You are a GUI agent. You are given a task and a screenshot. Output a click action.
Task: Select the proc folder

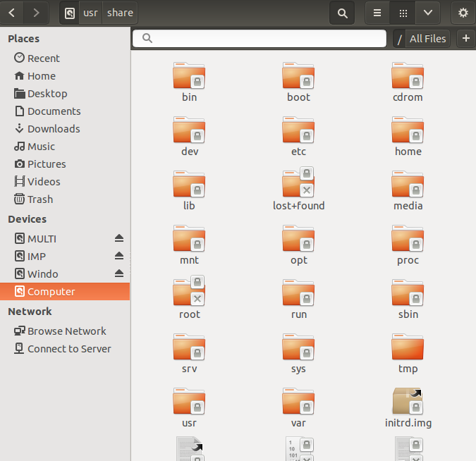(408, 245)
